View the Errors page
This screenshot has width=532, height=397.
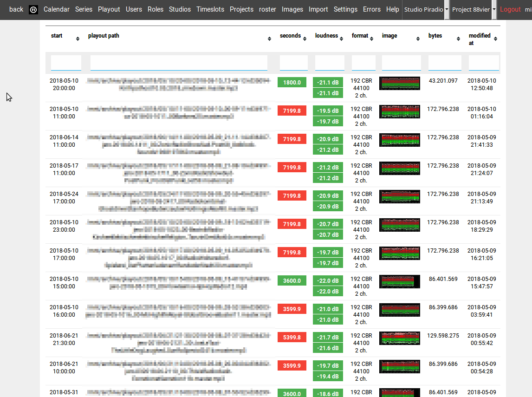[x=371, y=9]
